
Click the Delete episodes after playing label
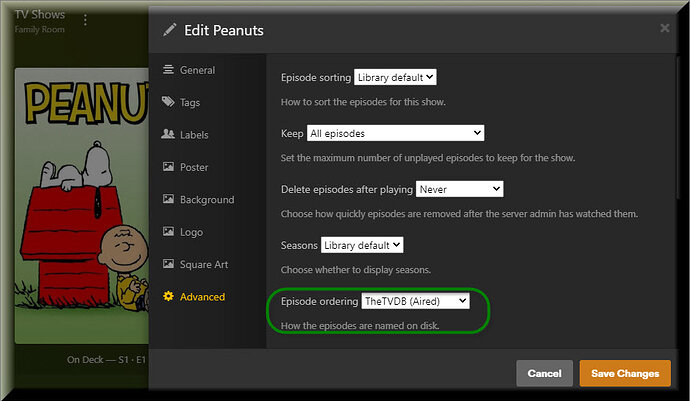click(347, 190)
